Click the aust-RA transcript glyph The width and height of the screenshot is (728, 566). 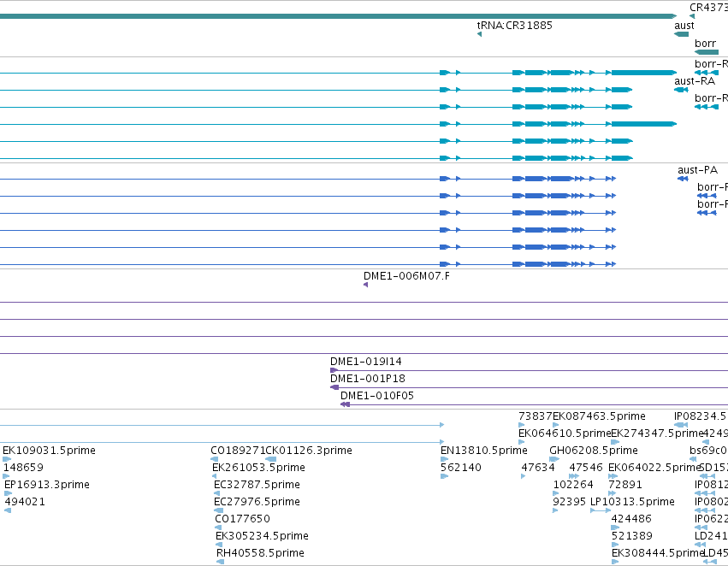[x=681, y=90]
